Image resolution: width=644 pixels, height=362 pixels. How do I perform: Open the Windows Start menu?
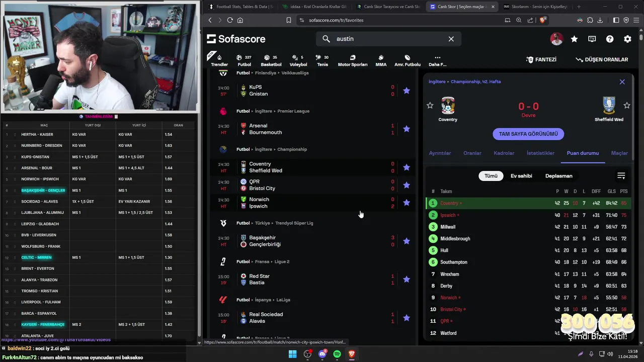tap(292, 354)
